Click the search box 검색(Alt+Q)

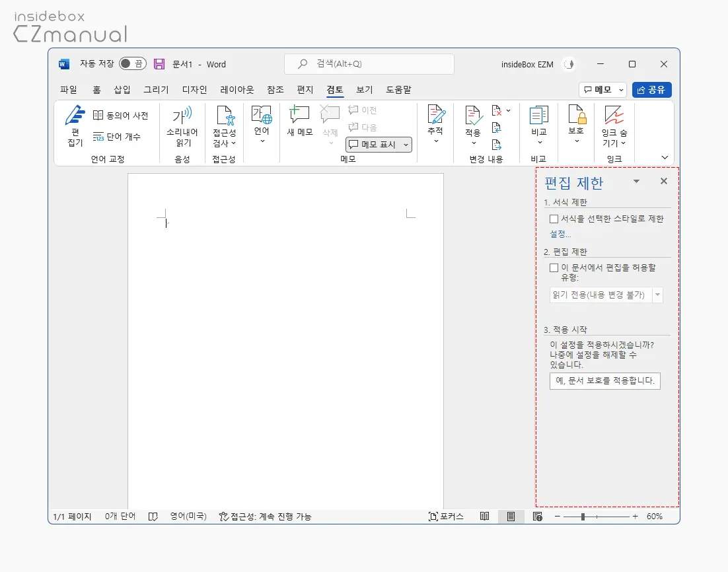pos(369,64)
